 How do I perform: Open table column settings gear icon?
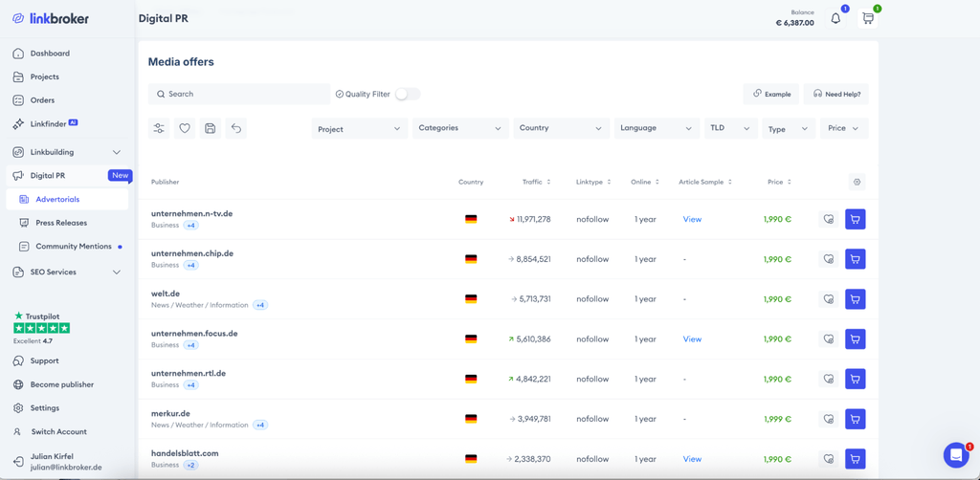857,182
